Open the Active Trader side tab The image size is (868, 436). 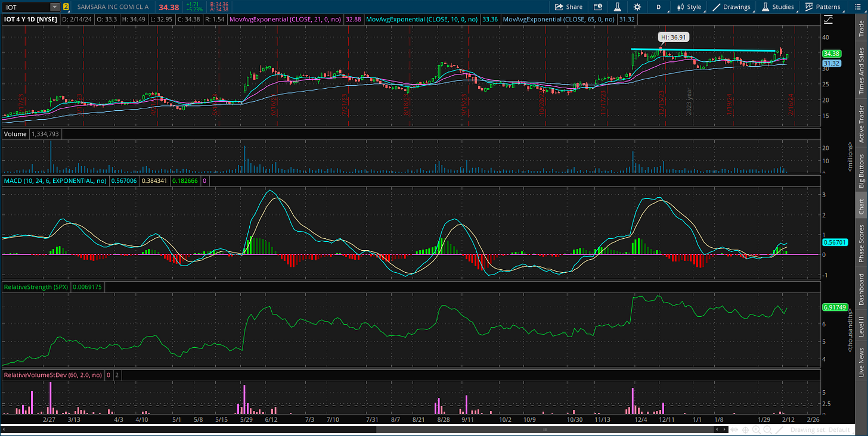pyautogui.click(x=861, y=124)
